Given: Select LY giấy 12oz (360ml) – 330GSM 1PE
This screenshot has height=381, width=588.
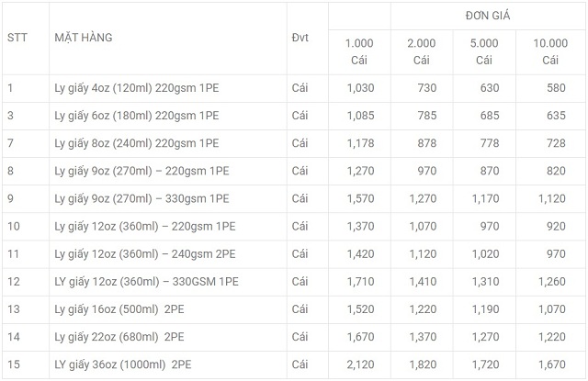Looking at the screenshot, I should click(146, 281).
